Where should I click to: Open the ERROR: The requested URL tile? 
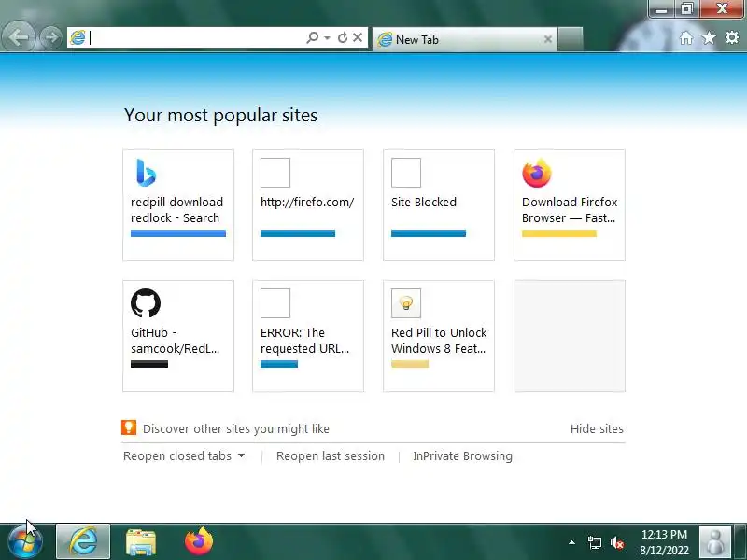[x=308, y=336]
